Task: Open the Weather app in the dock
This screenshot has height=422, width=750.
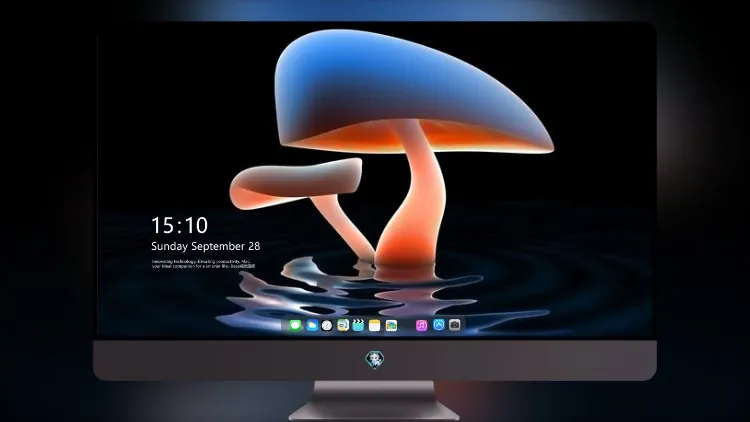Action: tap(311, 325)
